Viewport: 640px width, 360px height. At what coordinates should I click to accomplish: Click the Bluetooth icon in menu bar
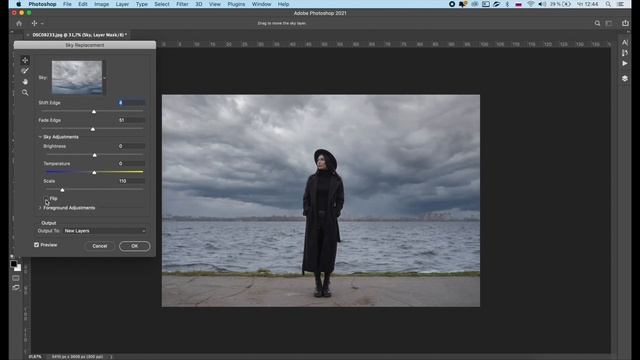pyautogui.click(x=507, y=4)
